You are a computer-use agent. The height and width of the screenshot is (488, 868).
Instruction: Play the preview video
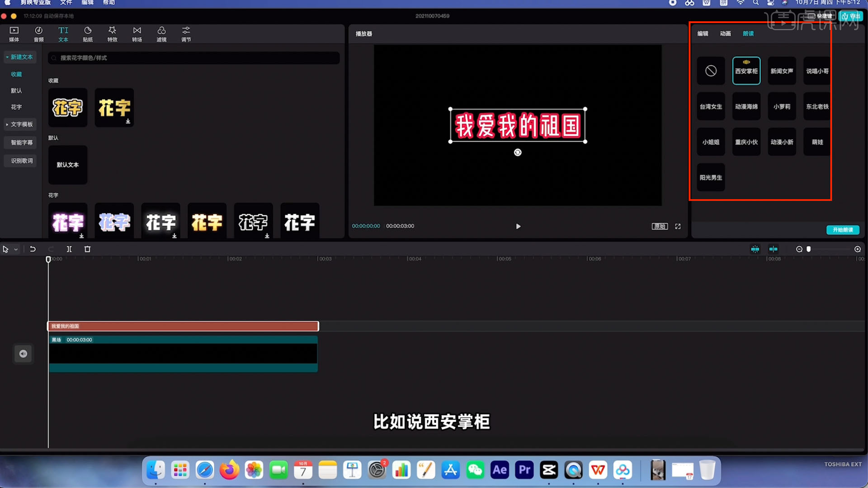pyautogui.click(x=518, y=226)
